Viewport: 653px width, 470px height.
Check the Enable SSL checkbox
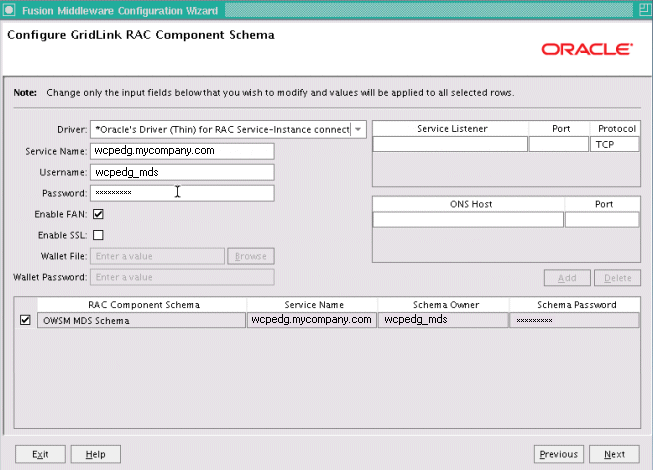(98, 235)
